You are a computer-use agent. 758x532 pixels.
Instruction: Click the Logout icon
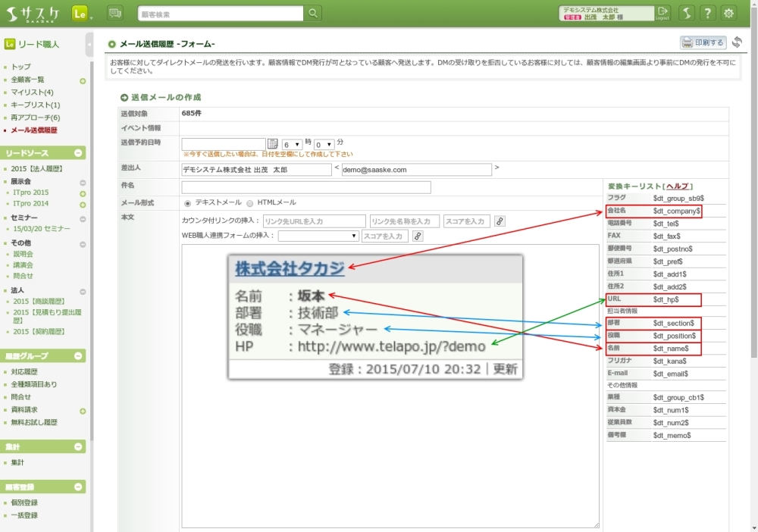[x=662, y=13]
